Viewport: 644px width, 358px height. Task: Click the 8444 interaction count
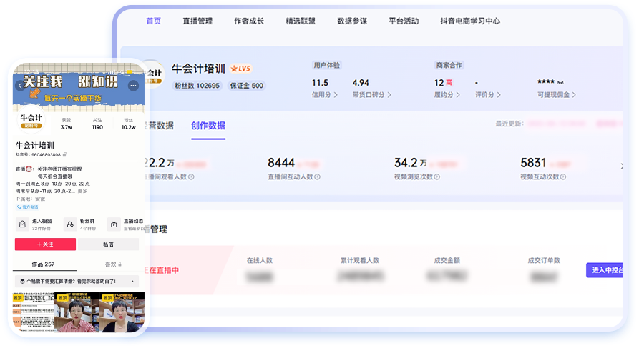tap(281, 163)
